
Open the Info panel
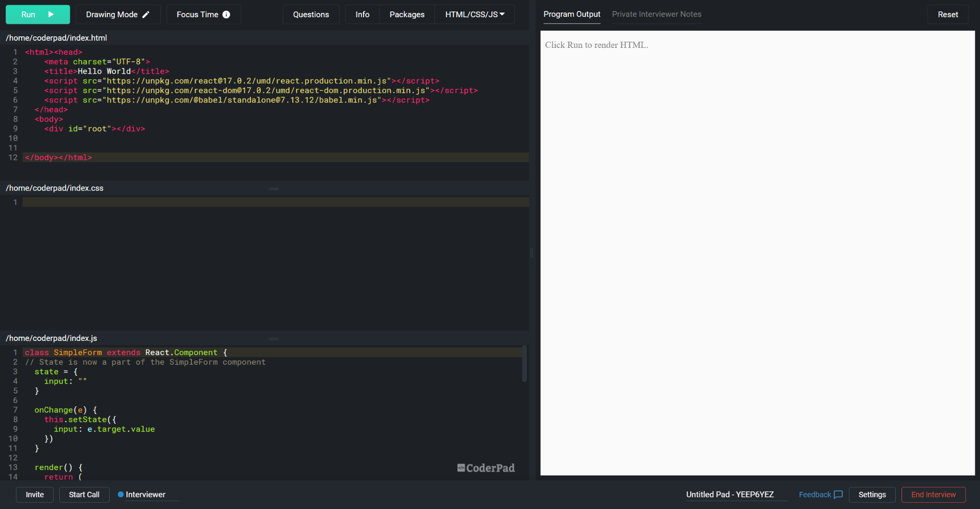coord(362,14)
